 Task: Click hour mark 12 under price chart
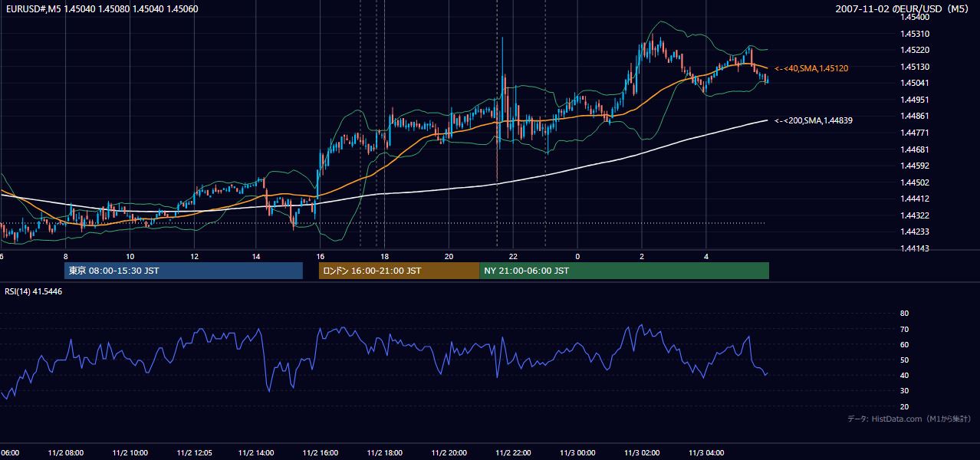[194, 256]
